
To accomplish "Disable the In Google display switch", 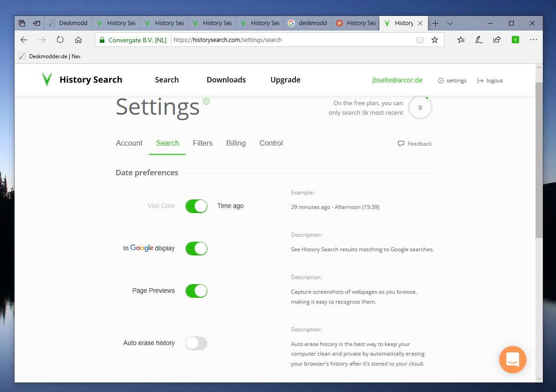I will click(x=196, y=249).
